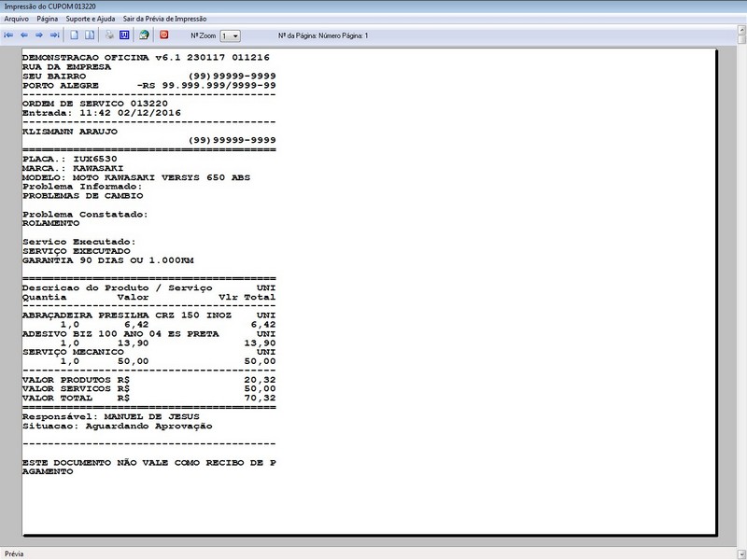The width and height of the screenshot is (747, 560).
Task: Click 'ADESIVO BIZ 100 ANO 04 ES PRETA' item
Action: point(120,334)
